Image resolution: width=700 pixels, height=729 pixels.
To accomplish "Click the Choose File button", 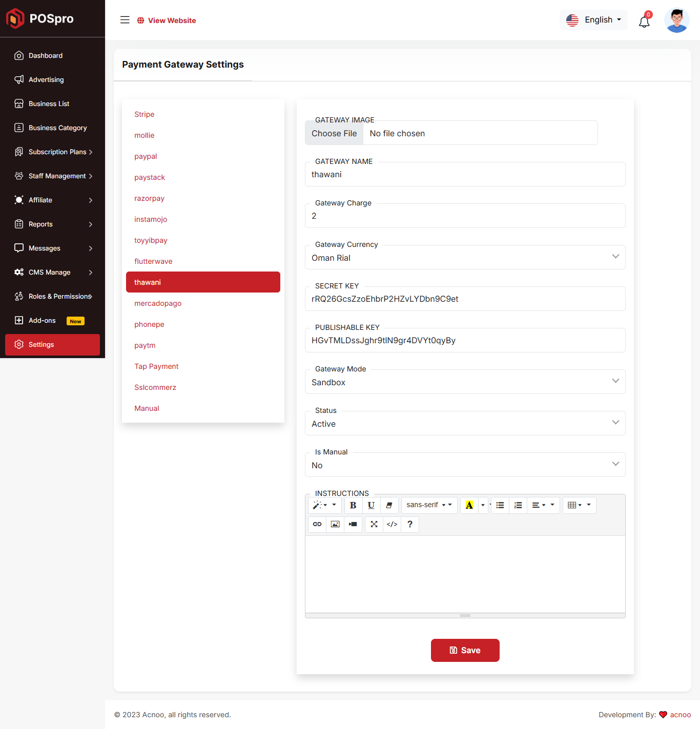I will 334,133.
